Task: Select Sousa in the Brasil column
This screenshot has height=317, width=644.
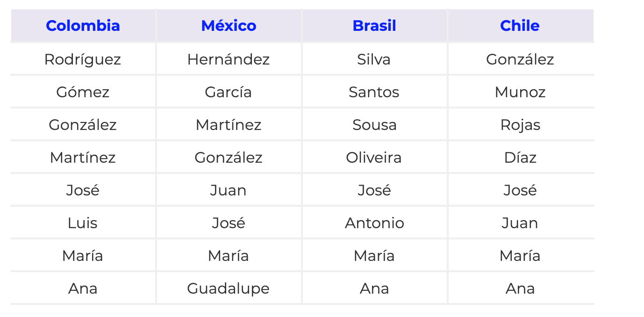Action: coord(374,125)
